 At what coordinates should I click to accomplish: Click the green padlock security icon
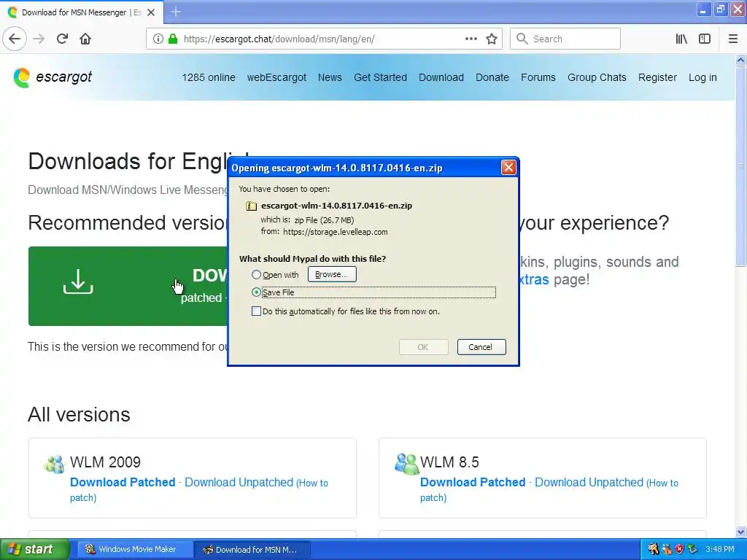point(173,39)
